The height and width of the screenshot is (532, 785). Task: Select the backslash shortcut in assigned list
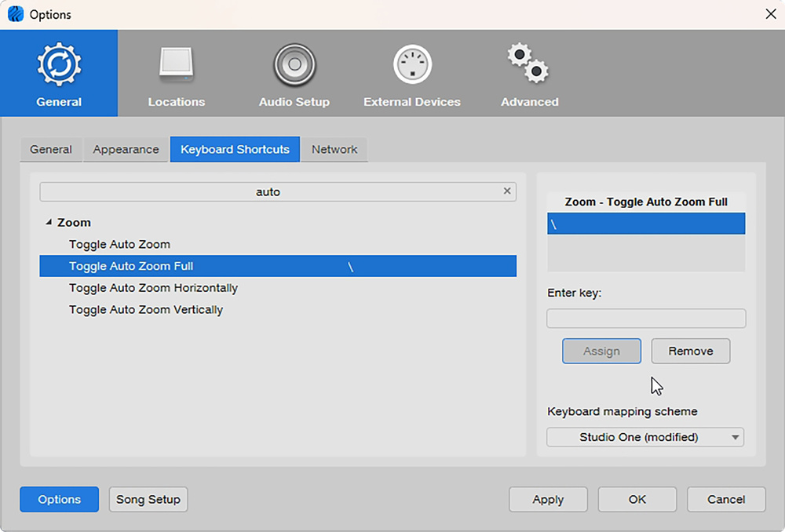click(646, 224)
